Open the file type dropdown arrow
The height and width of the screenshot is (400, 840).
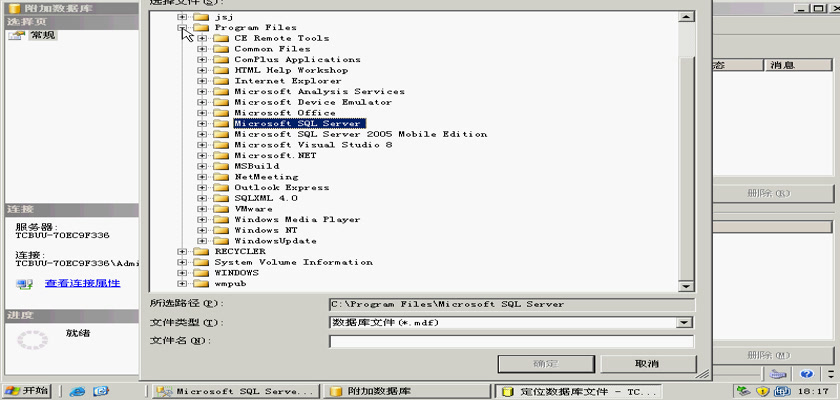pyautogui.click(x=685, y=323)
